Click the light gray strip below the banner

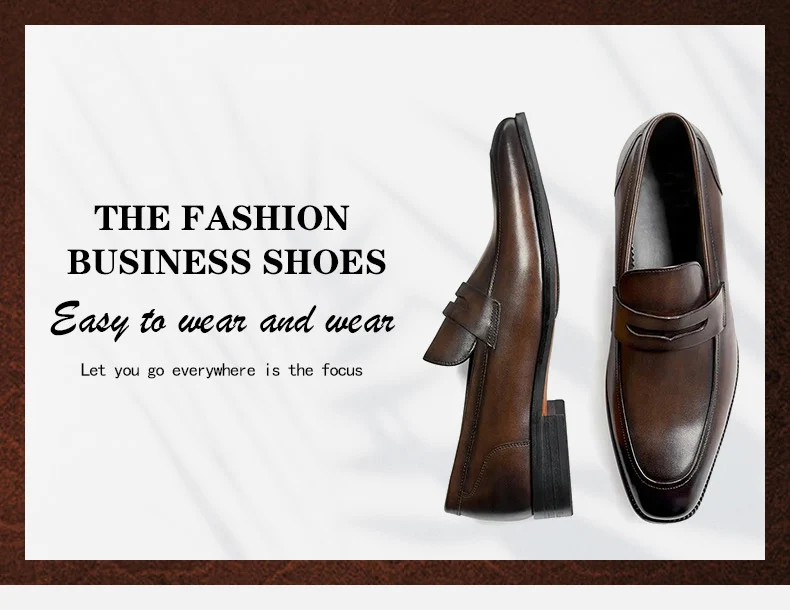pyautogui.click(x=395, y=597)
